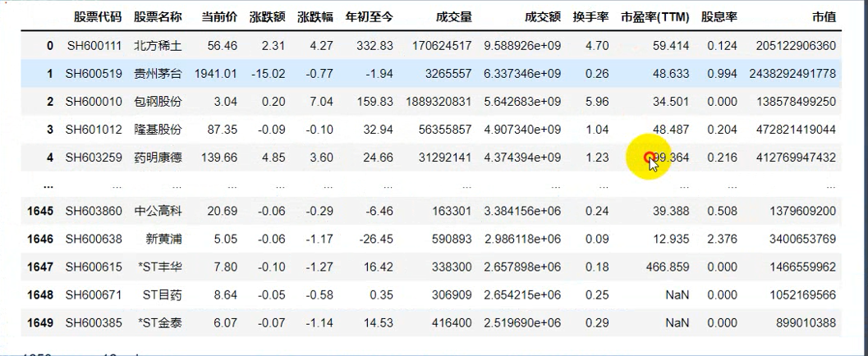Viewport: 868px width, 356px height.
Task: Click dividend yield value 0.994
Action: tap(723, 74)
